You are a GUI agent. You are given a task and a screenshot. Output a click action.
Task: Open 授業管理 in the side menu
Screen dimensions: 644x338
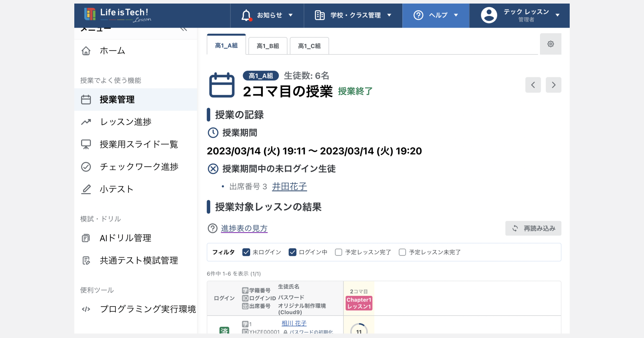(136, 100)
